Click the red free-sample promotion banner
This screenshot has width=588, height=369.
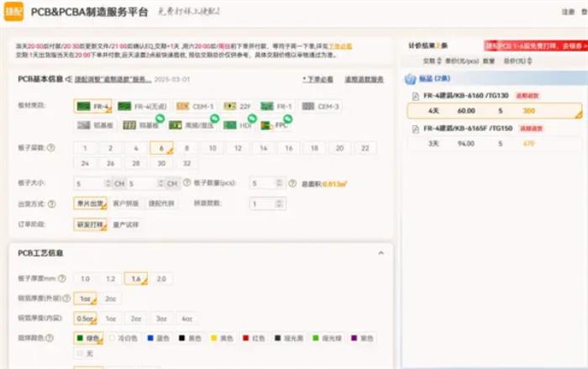pyautogui.click(x=536, y=45)
